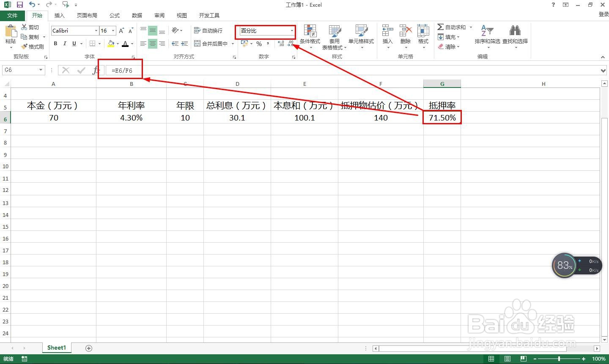
Task: Select the Sheet1 worksheet tab
Action: [x=57, y=348]
